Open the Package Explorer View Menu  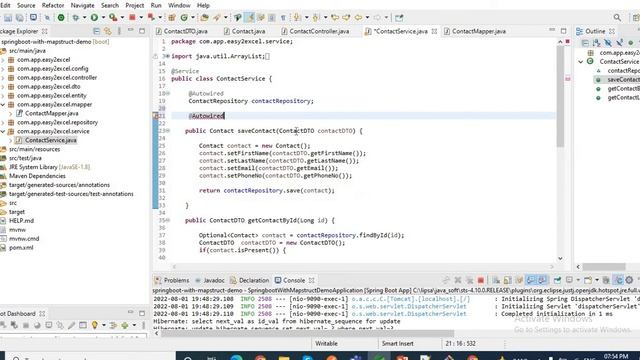[119, 31]
